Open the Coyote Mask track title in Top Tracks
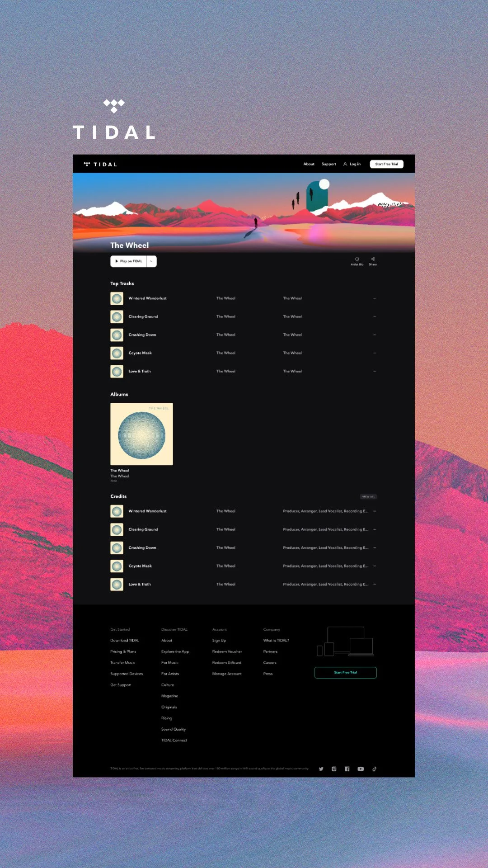Screen dimensions: 488x868 coord(140,353)
